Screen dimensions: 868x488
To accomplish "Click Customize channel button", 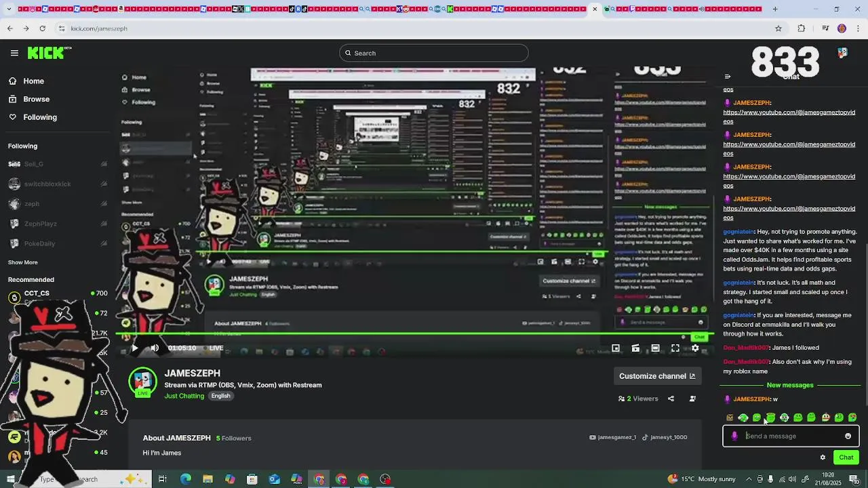I will click(657, 376).
